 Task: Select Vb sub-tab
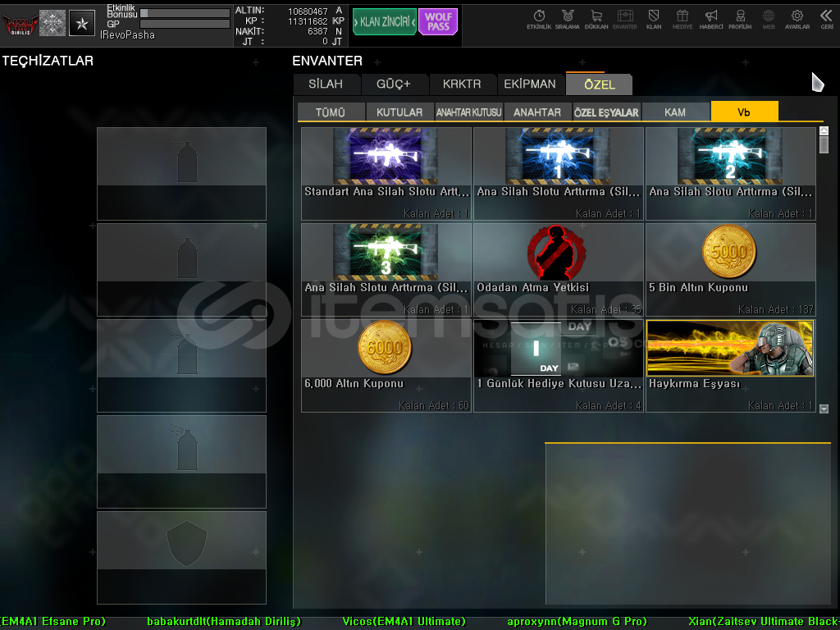coord(744,112)
